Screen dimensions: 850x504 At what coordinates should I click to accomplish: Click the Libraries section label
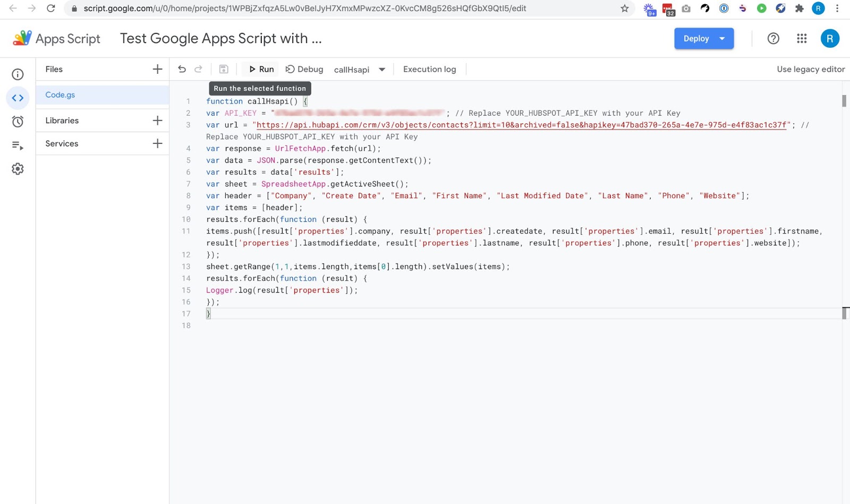click(62, 121)
